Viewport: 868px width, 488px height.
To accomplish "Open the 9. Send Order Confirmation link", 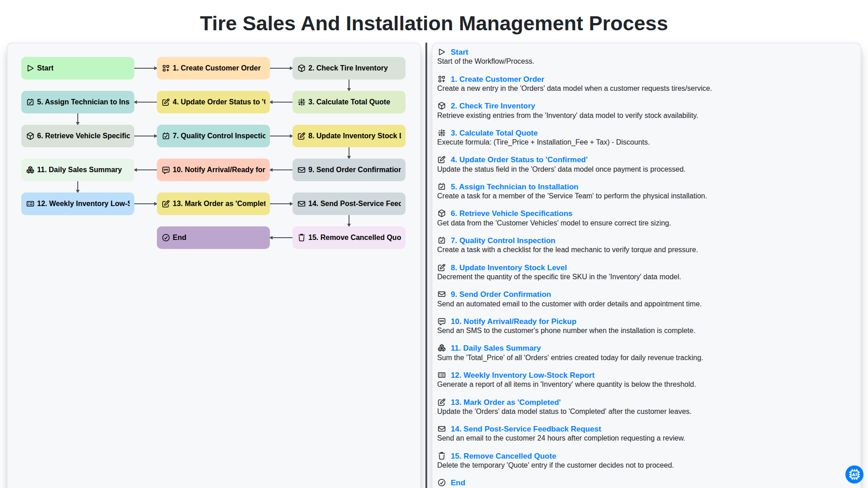I will coord(501,294).
